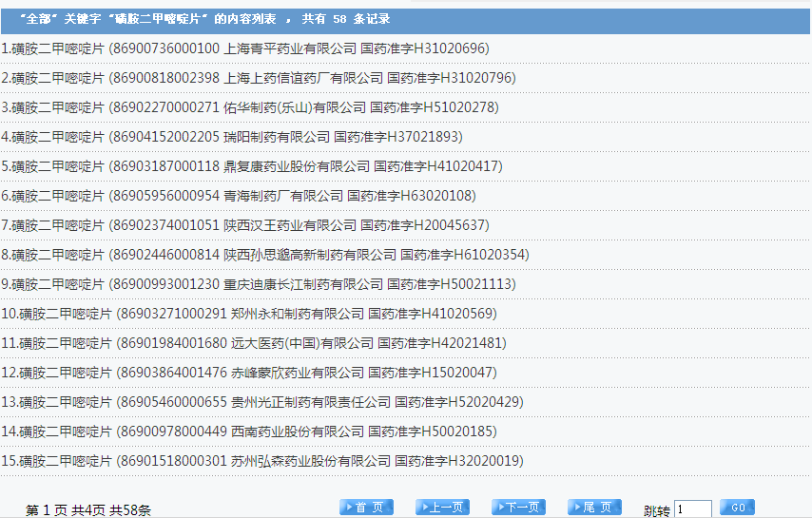Open record 9 重庆迪康长江制药有限公司
The height and width of the screenshot is (518, 812).
tap(259, 284)
